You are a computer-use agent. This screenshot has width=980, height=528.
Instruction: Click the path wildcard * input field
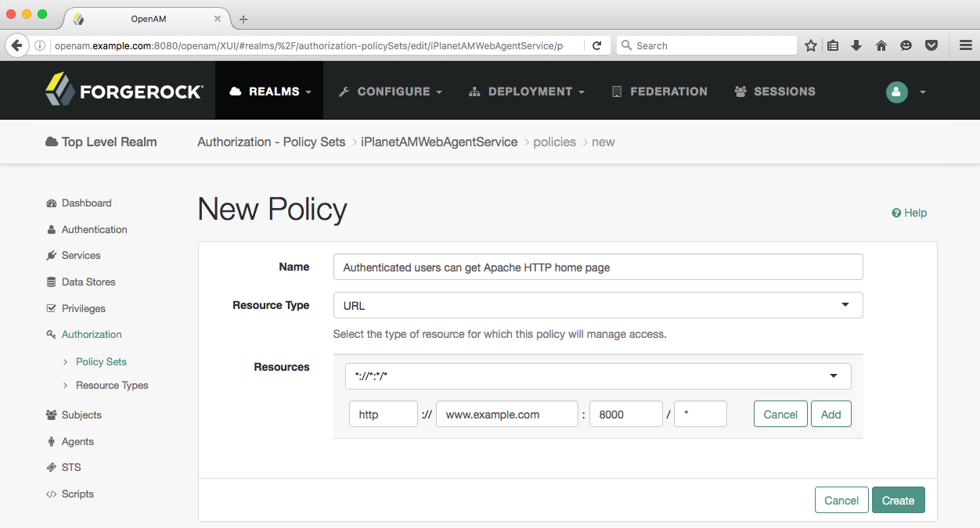click(701, 415)
